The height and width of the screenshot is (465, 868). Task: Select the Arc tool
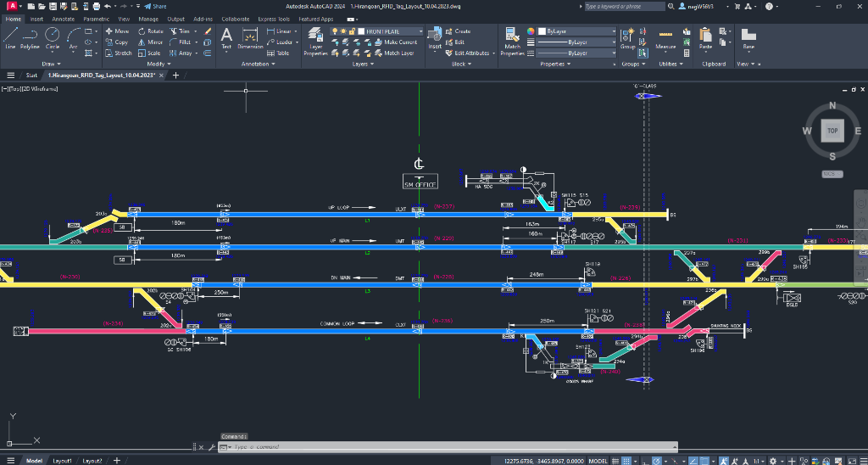pyautogui.click(x=73, y=39)
